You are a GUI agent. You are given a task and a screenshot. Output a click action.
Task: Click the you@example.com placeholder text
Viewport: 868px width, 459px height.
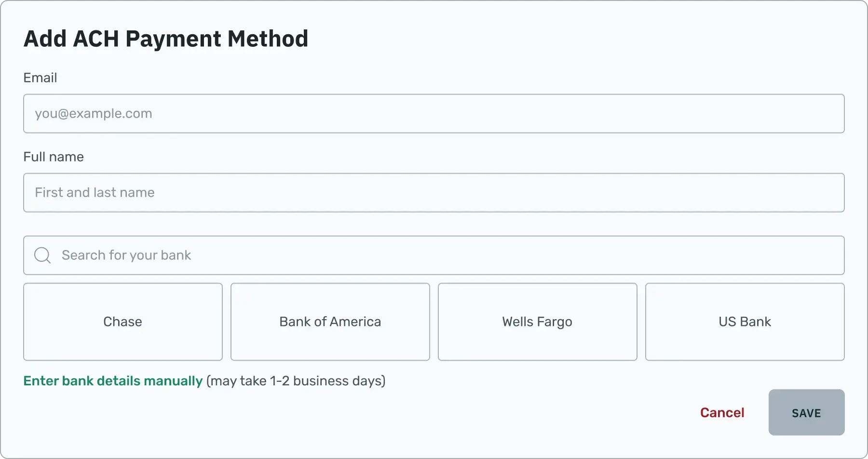tap(94, 114)
